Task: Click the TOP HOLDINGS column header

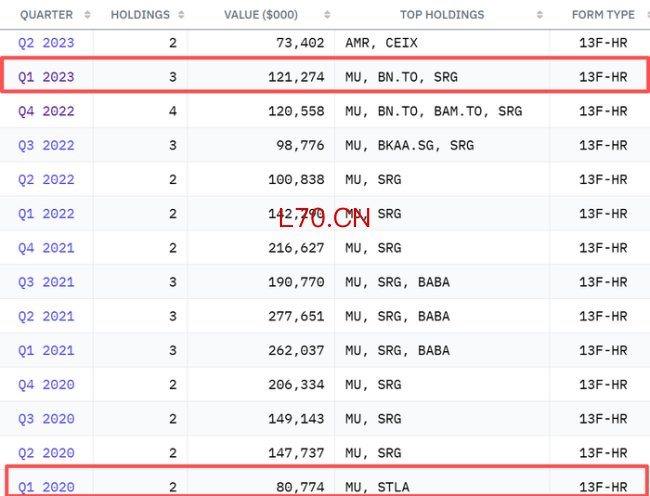Action: point(442,15)
